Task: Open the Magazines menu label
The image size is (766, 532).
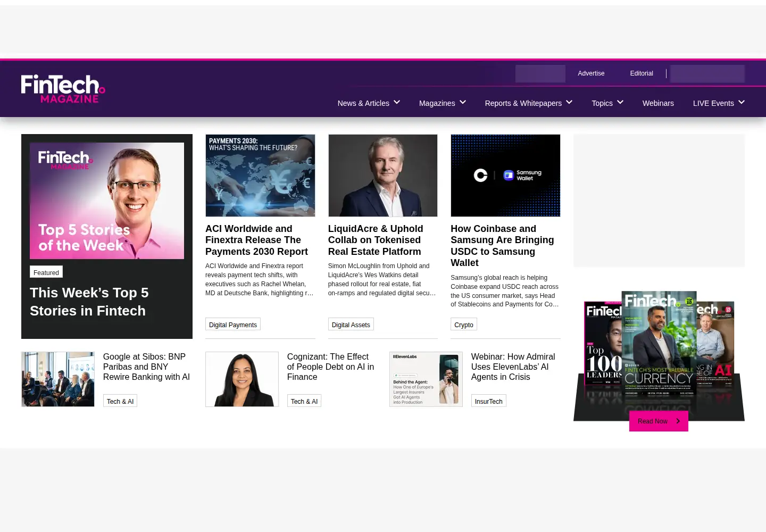Action: click(437, 103)
